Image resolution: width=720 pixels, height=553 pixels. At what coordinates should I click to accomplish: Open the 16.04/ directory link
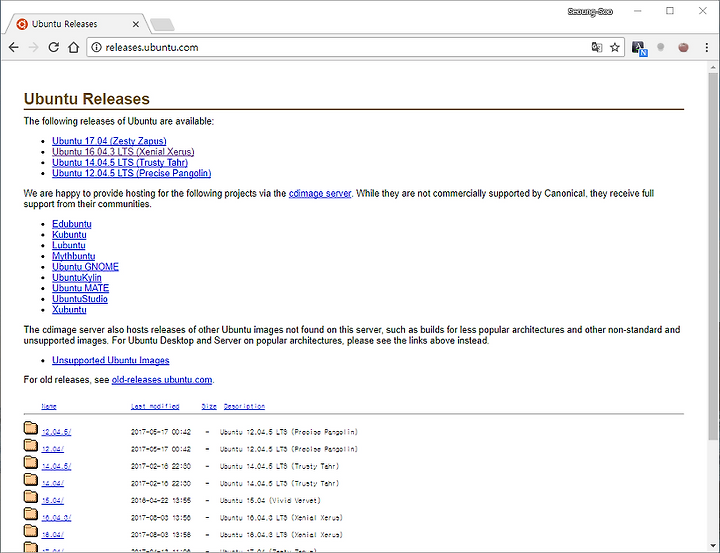point(53,535)
